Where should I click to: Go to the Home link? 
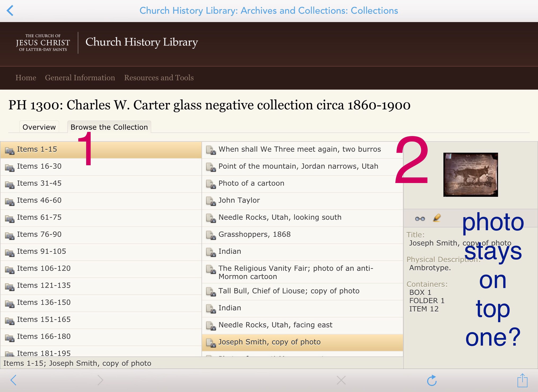26,78
